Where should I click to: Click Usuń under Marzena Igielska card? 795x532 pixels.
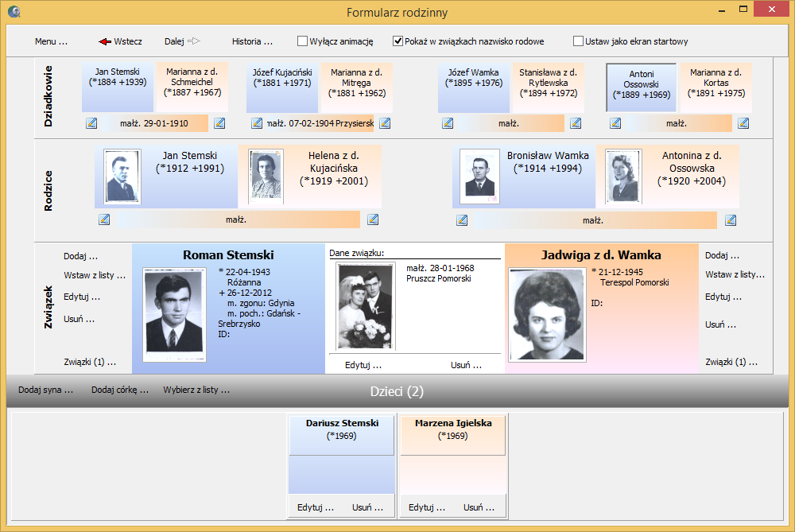tap(479, 507)
